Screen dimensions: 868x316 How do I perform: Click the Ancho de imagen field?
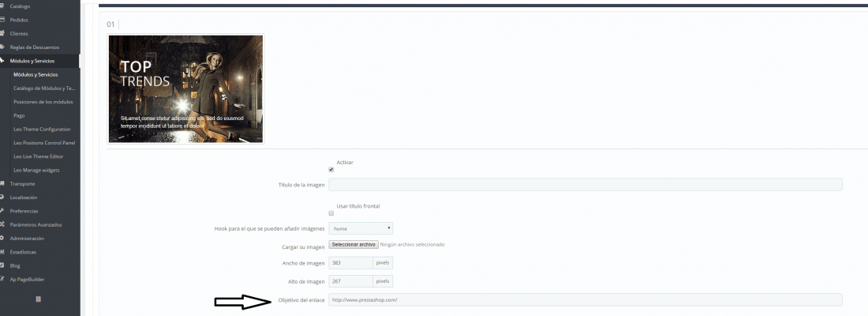click(350, 263)
